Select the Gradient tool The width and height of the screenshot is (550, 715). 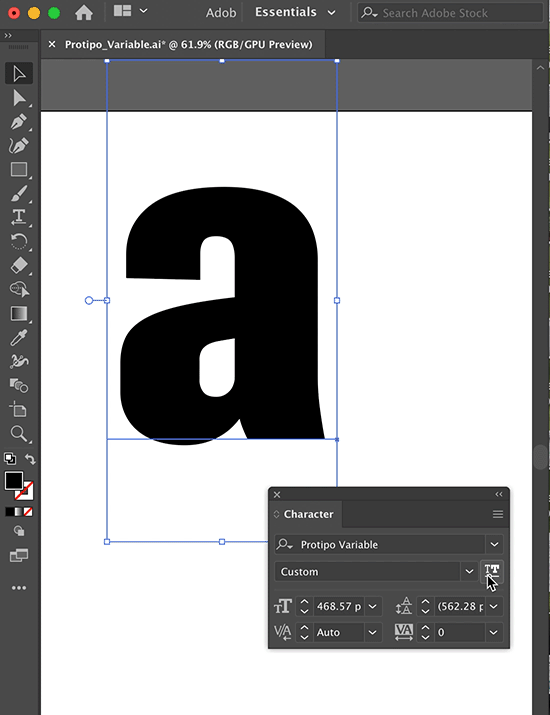pyautogui.click(x=19, y=313)
